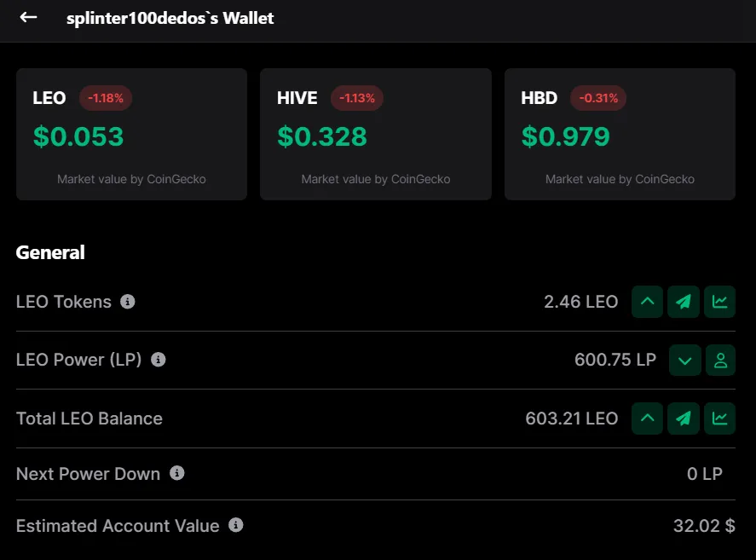Viewport: 756px width, 560px height.
Task: Click the 603.21 LEO total value
Action: (572, 419)
